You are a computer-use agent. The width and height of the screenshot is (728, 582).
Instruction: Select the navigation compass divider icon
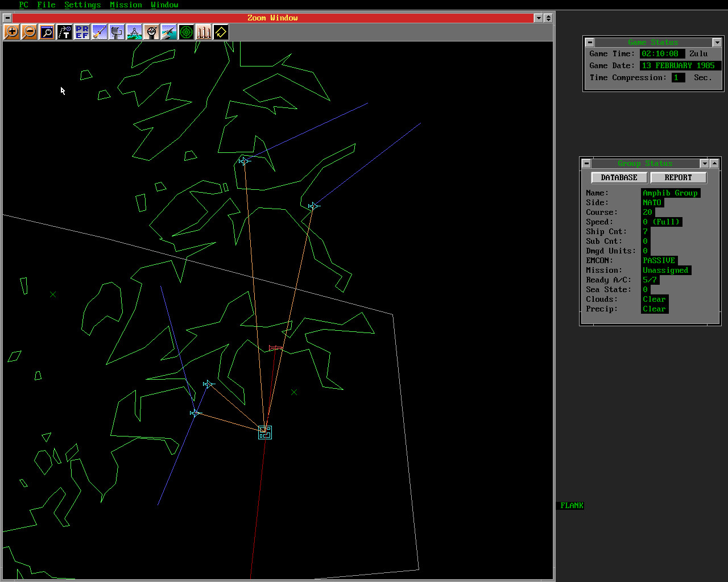coord(134,32)
